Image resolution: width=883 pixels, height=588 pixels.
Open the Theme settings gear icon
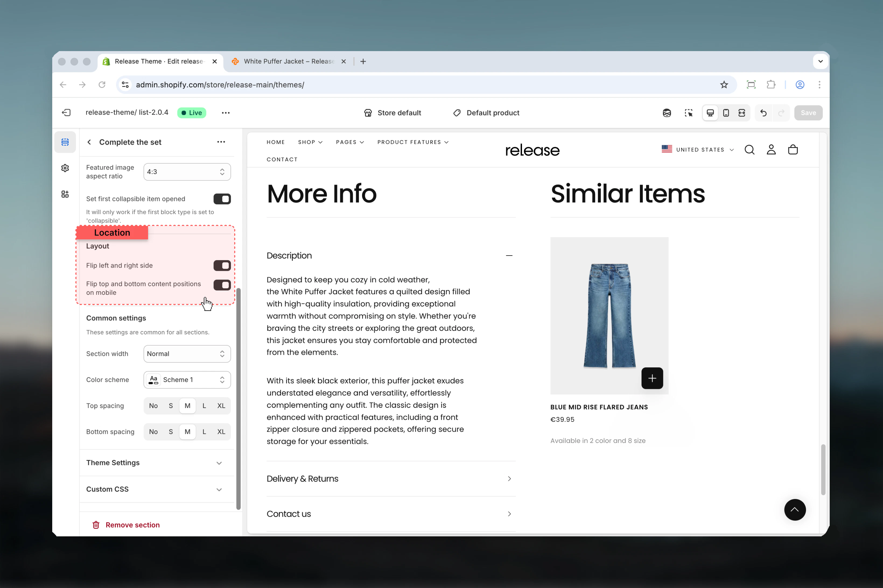(x=65, y=168)
